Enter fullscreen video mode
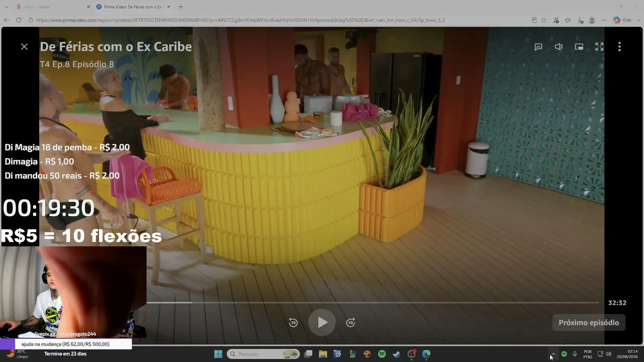Image resolution: width=644 pixels, height=362 pixels. pos(599,47)
